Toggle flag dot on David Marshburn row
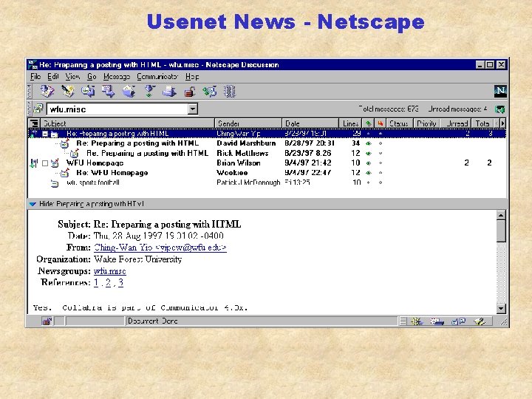The height and width of the screenshot is (399, 532). (x=381, y=143)
